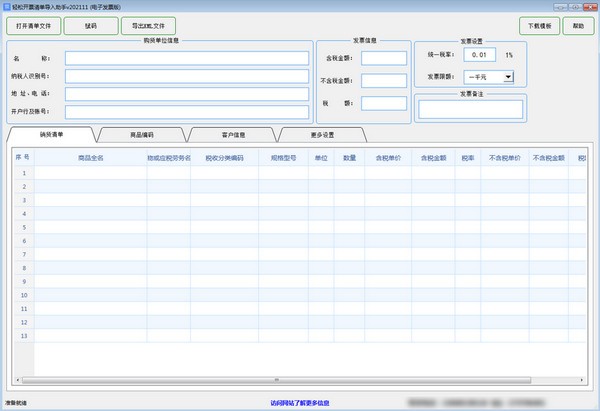Click the 打开清单文件 button
Screen dimensions: 600x411
click(x=32, y=26)
